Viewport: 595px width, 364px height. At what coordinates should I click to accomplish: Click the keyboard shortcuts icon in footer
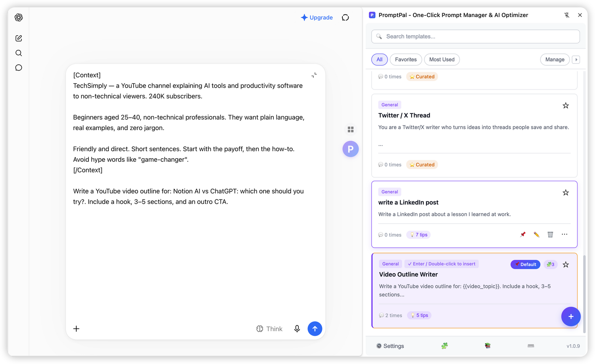click(531, 346)
